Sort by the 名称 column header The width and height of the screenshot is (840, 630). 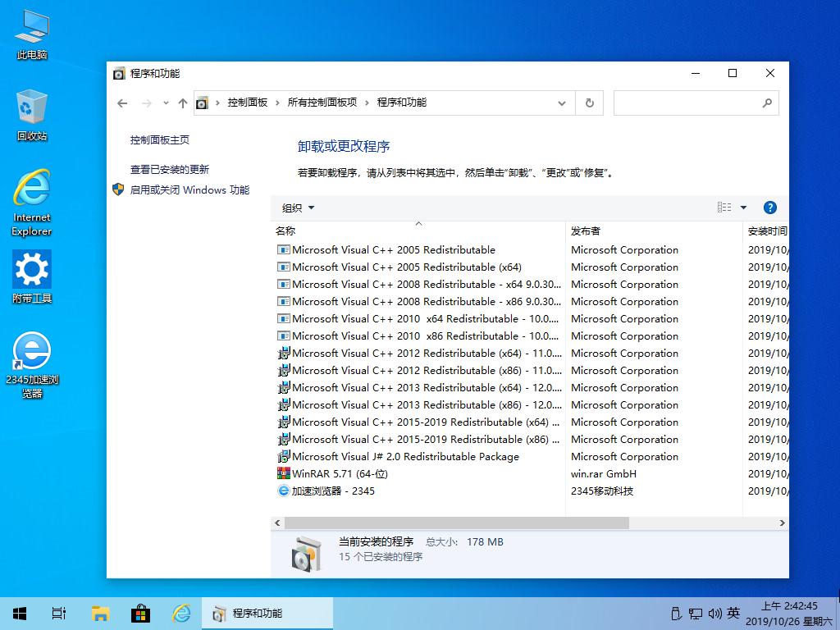tap(418, 231)
